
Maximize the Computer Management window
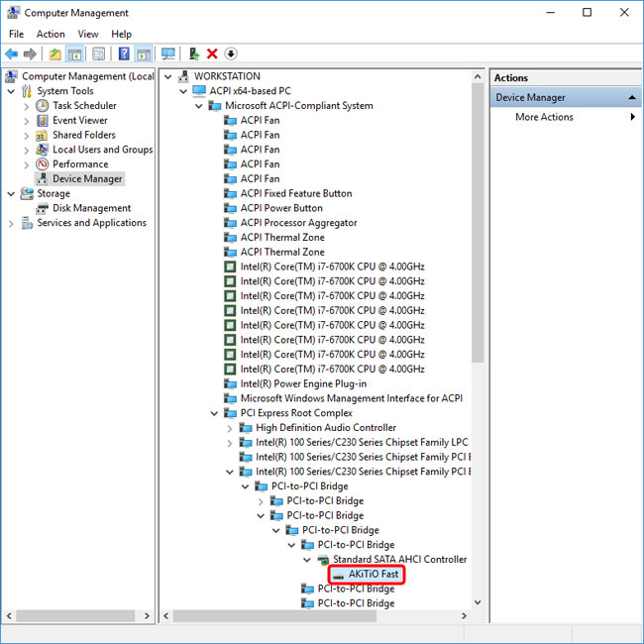[x=587, y=12]
